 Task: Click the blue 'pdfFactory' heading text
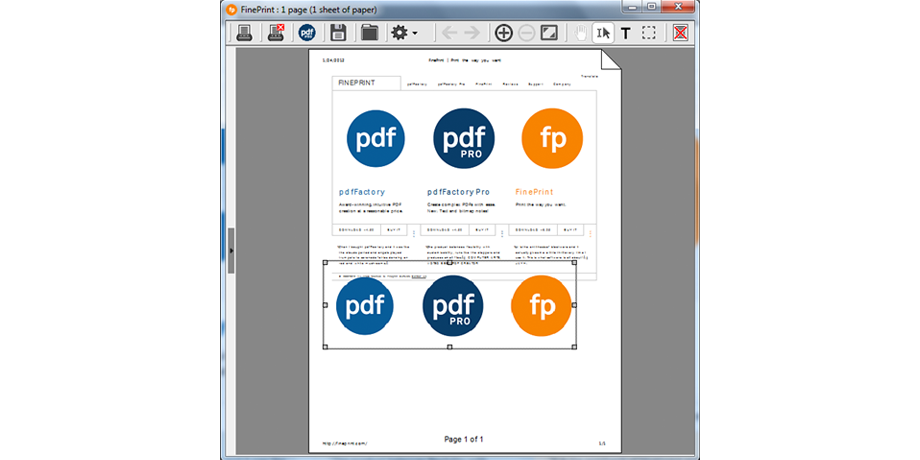coord(362,192)
